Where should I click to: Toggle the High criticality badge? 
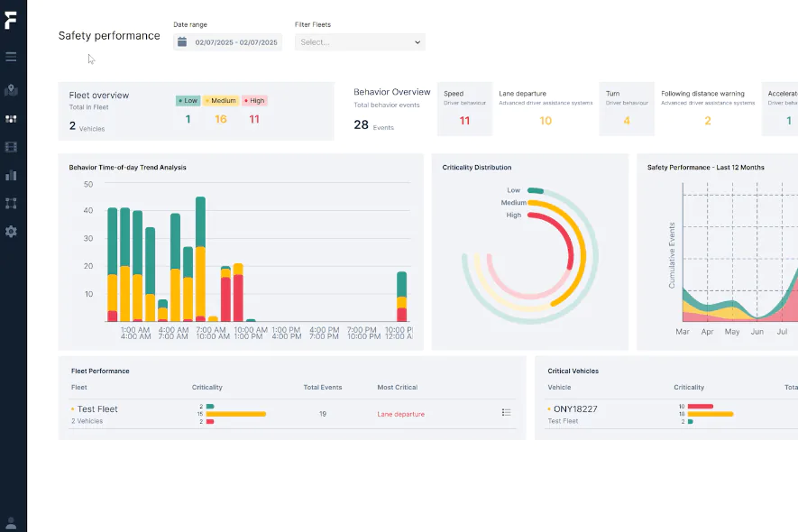pos(254,101)
